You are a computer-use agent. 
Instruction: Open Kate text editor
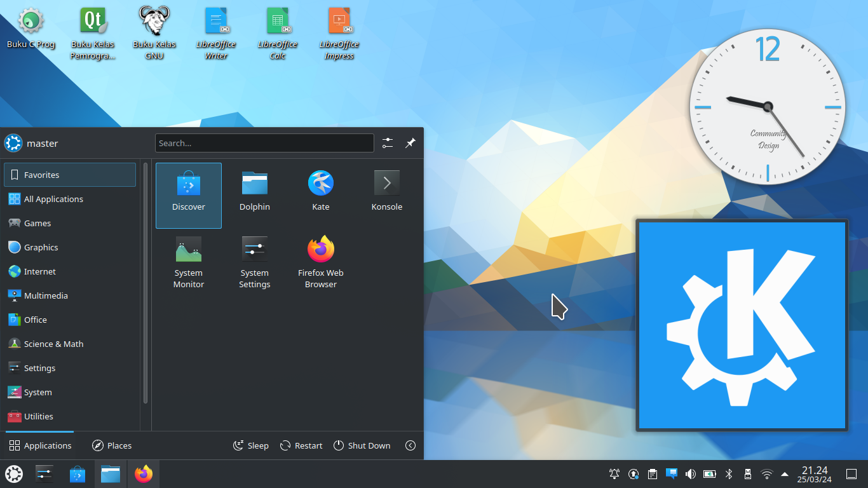tap(321, 195)
